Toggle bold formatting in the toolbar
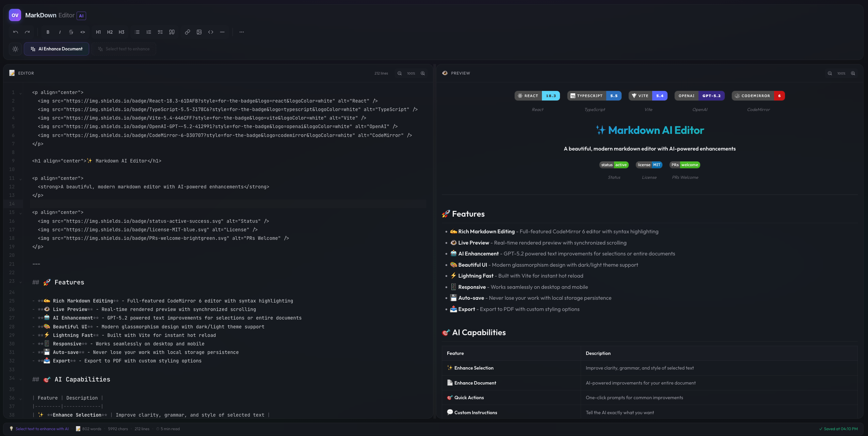This screenshot has width=868, height=436. pyautogui.click(x=48, y=32)
